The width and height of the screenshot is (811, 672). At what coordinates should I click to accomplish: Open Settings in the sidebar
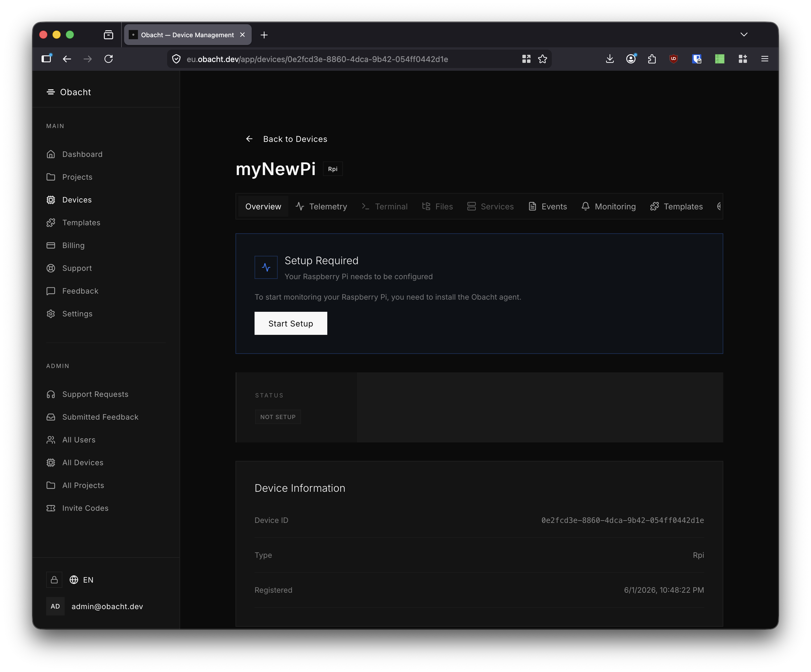(69, 314)
